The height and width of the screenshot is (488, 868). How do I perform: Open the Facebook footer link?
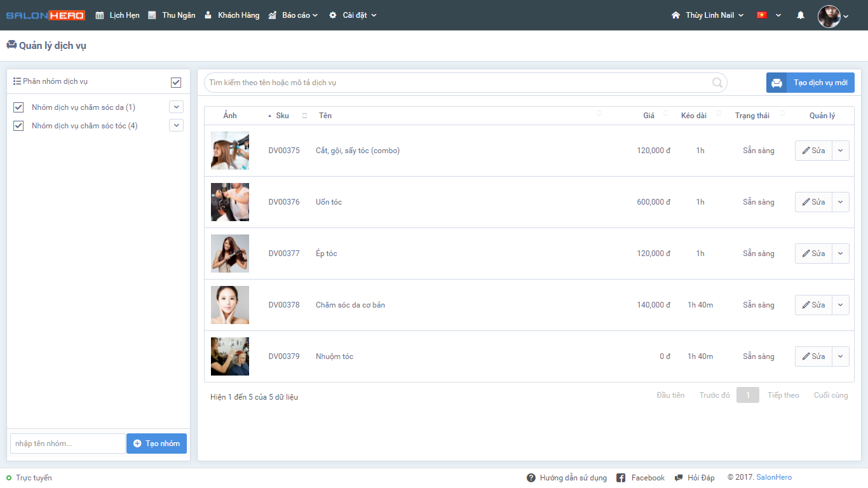click(648, 478)
